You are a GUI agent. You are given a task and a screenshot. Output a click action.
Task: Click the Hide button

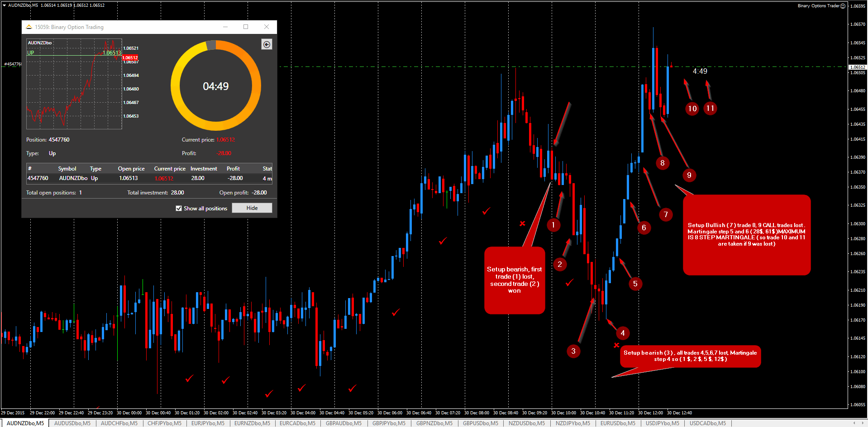tap(252, 208)
